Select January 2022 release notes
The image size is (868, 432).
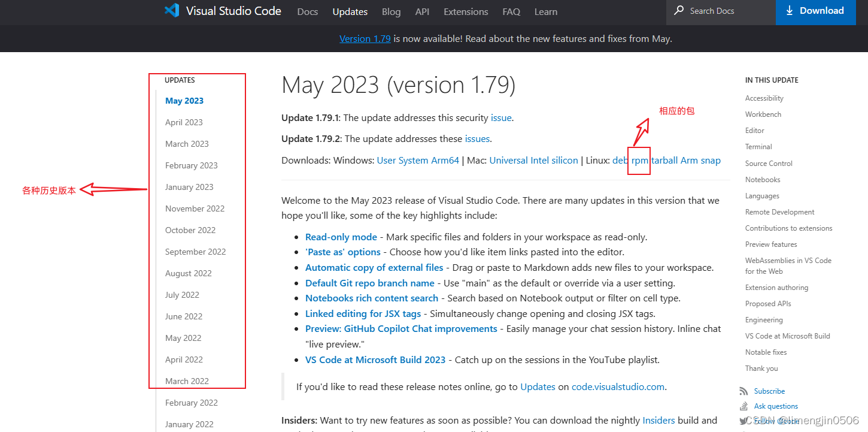point(189,424)
